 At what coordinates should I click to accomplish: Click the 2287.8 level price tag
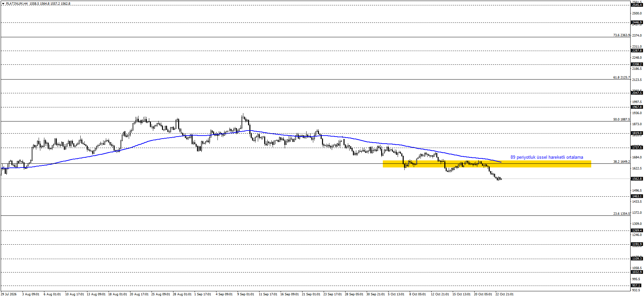[x=637, y=51]
